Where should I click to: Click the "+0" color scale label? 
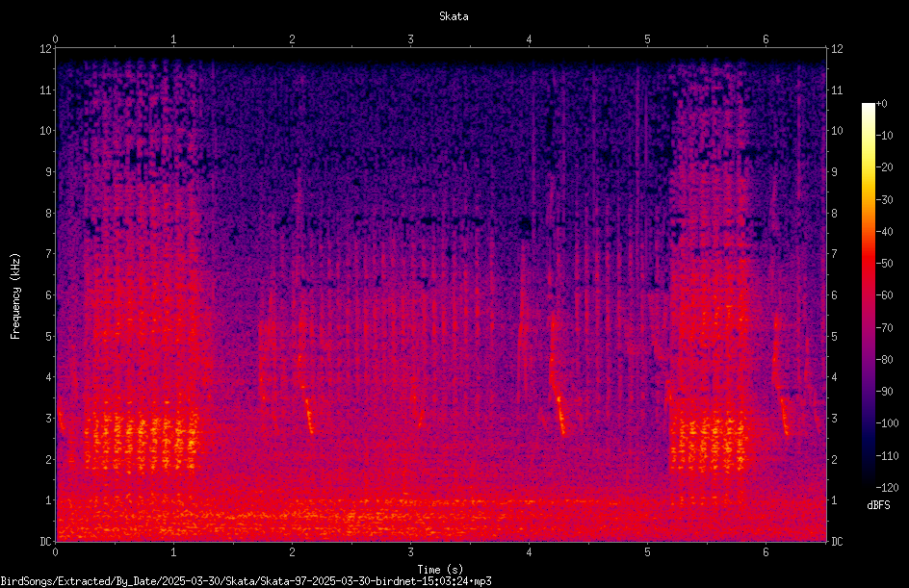coord(881,104)
